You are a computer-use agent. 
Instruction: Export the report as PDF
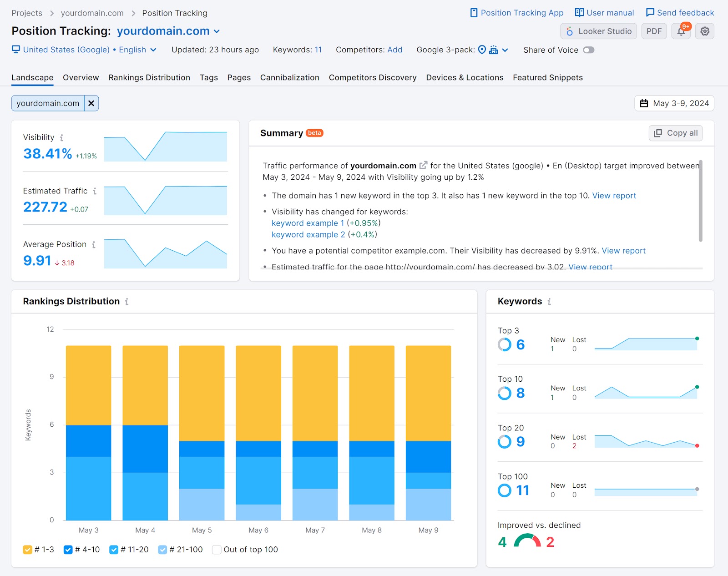(x=654, y=31)
